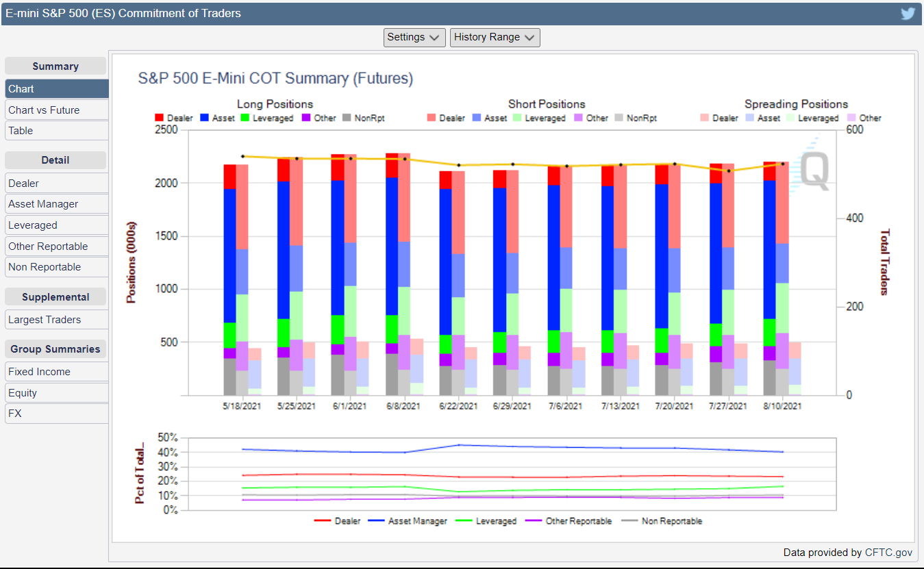Image resolution: width=924 pixels, height=569 pixels.
Task: Click the Long Positions legend heading
Action: (x=275, y=104)
